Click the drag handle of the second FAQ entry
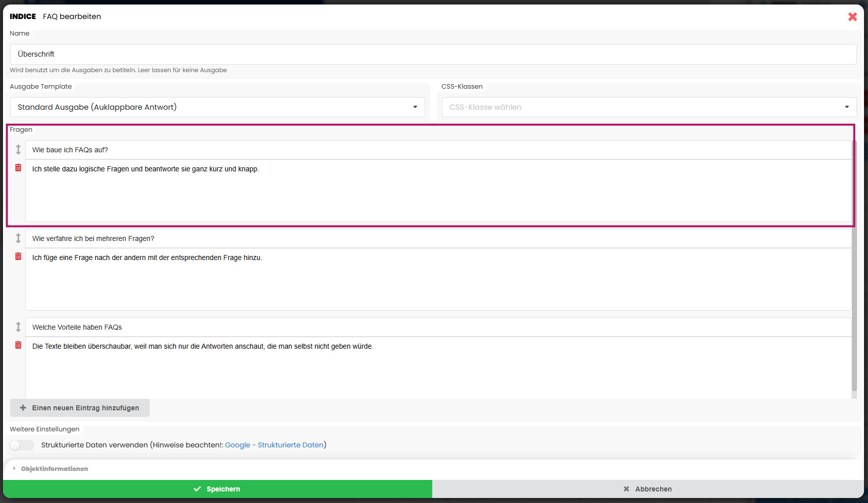 [x=18, y=238]
